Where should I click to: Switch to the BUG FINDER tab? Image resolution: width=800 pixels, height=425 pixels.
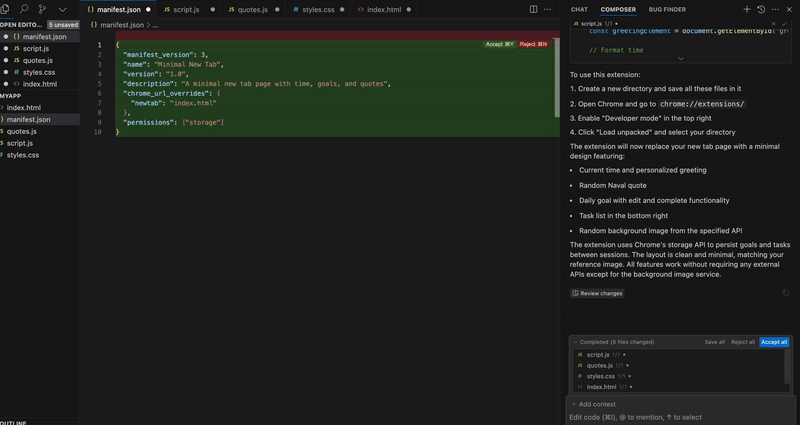click(667, 9)
